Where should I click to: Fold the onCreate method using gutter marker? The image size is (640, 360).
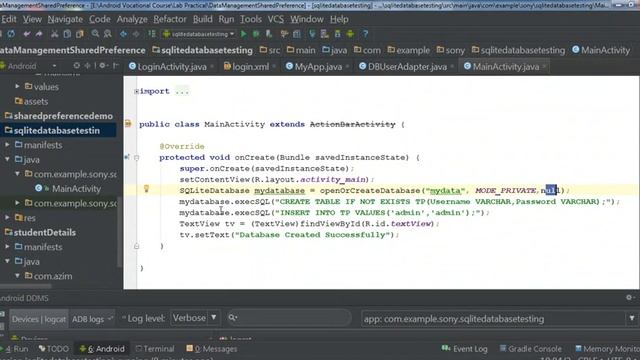[136, 158]
